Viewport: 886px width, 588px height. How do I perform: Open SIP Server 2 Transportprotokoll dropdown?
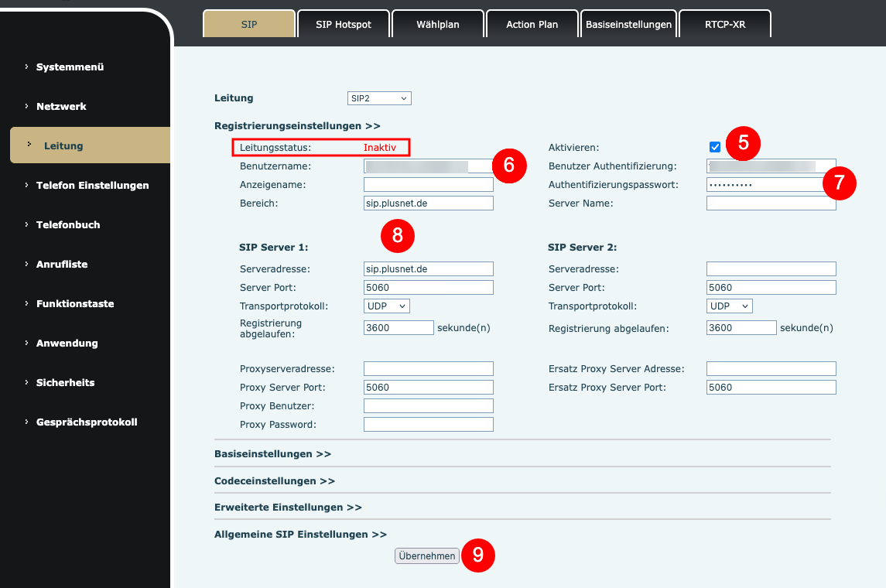pyautogui.click(x=729, y=306)
